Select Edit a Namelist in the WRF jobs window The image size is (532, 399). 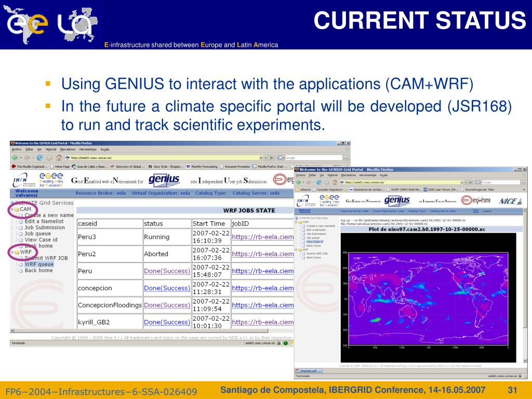click(x=44, y=221)
